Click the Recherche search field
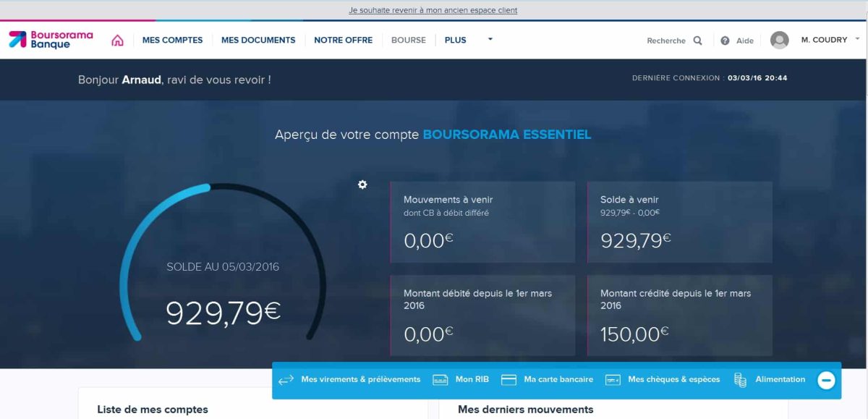 pyautogui.click(x=666, y=41)
